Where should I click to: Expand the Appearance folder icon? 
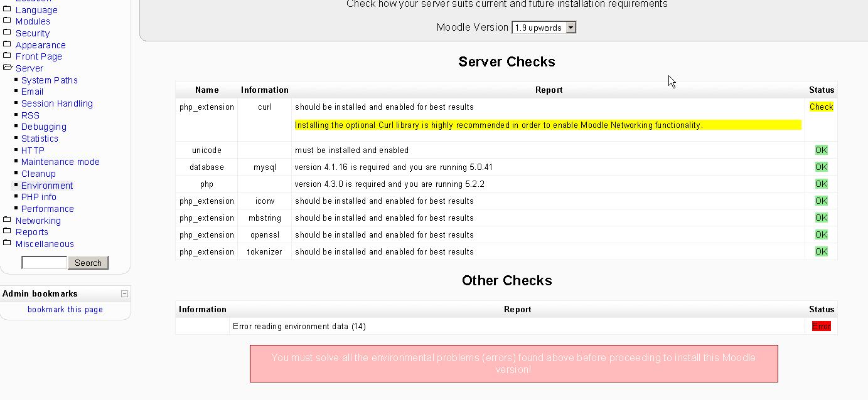click(8, 45)
